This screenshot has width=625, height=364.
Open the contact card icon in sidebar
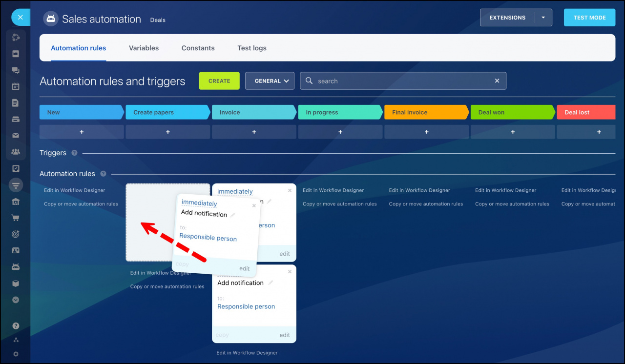point(16,251)
